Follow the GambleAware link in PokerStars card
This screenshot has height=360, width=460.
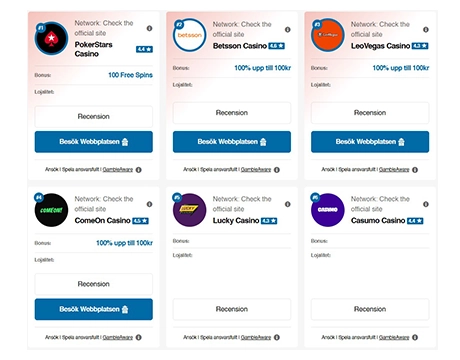click(118, 170)
